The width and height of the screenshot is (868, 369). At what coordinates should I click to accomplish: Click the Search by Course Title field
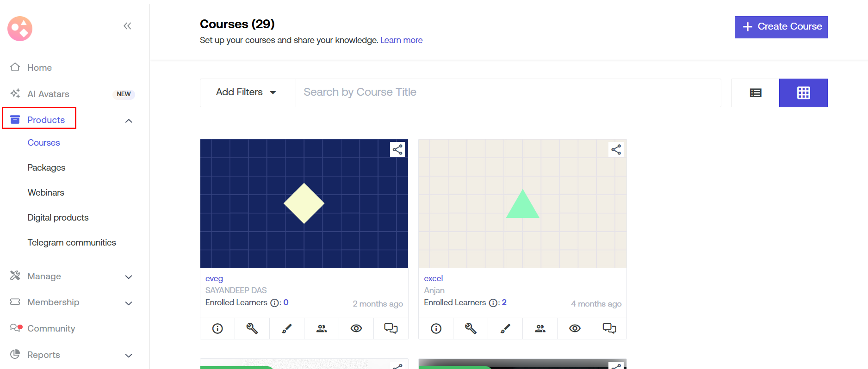pos(508,92)
